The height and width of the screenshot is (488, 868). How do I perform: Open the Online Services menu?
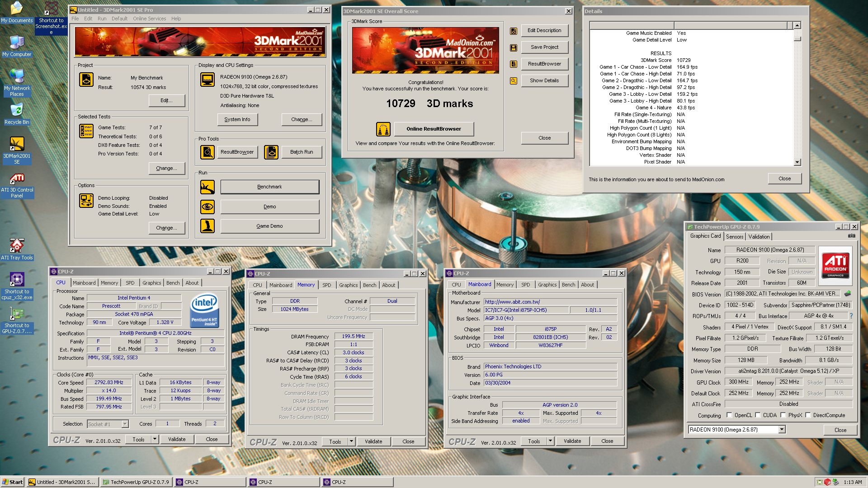149,19
